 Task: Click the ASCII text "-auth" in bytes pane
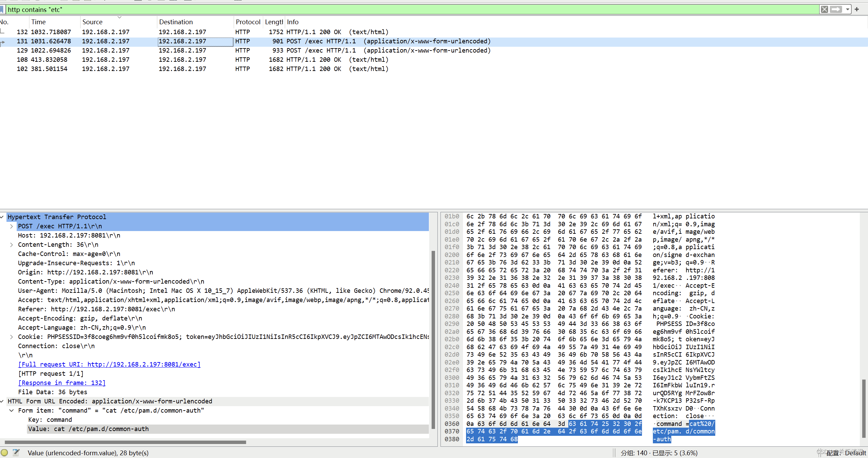662,439
